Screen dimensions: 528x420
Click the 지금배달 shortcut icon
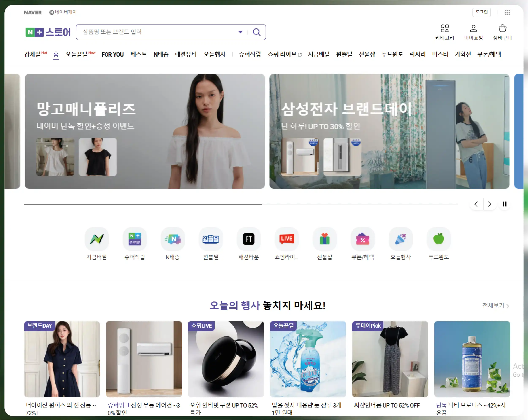point(96,239)
